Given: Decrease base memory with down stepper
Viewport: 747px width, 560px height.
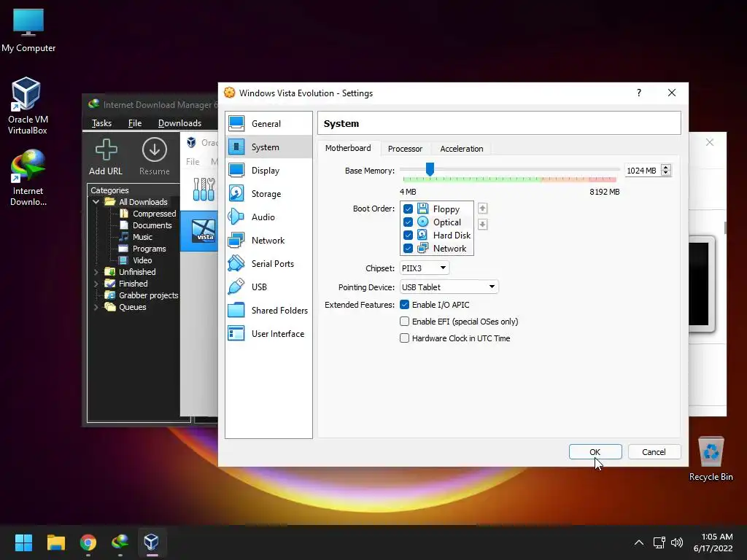Looking at the screenshot, I should [x=666, y=174].
